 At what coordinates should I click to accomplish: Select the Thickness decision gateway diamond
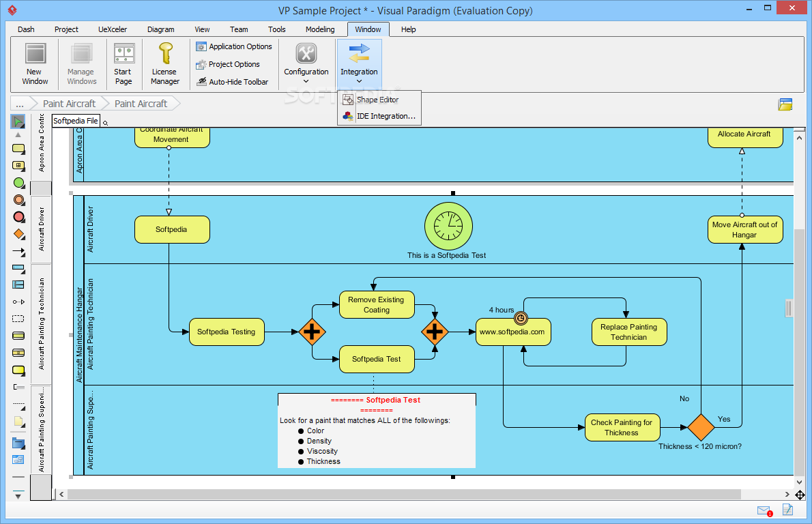(701, 428)
